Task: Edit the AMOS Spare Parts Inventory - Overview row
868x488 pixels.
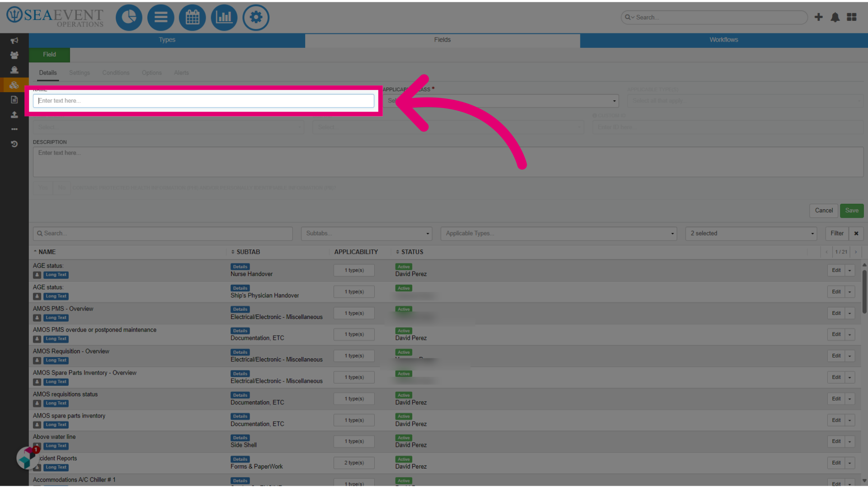Action: [836, 378]
